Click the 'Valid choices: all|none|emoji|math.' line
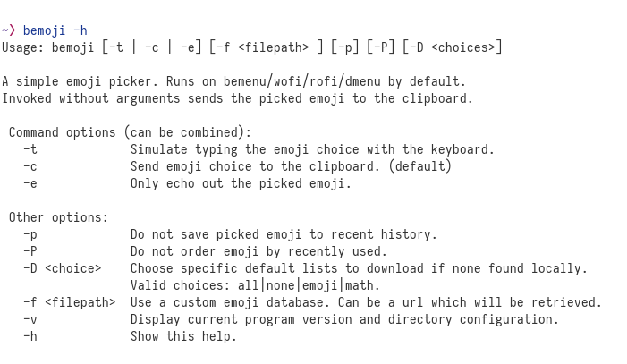 point(255,285)
